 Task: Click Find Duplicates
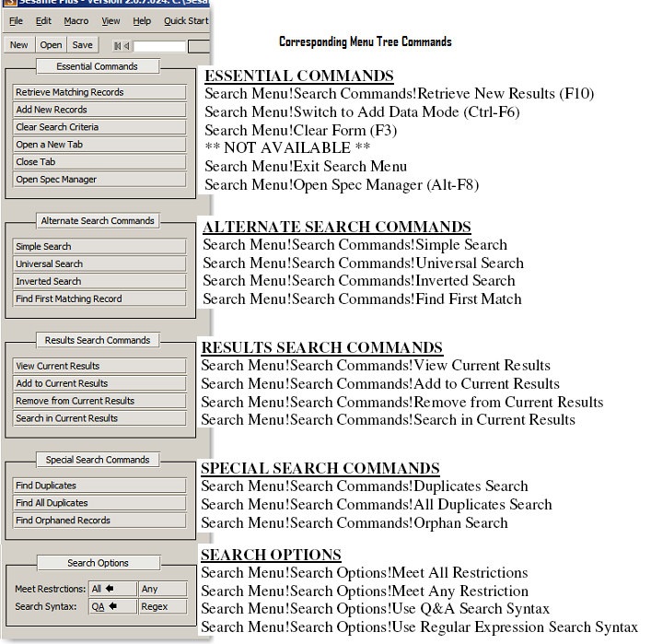[x=99, y=486]
